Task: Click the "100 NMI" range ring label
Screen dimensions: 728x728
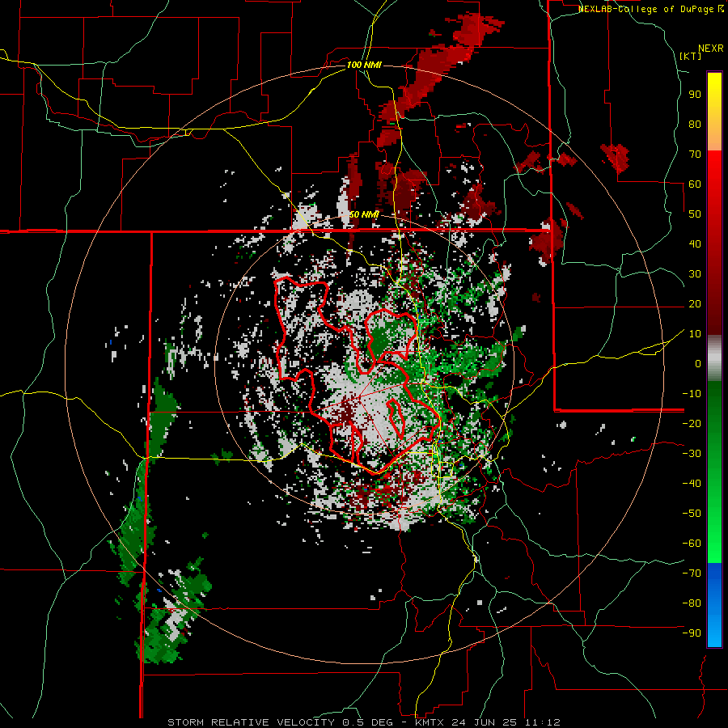Action: point(364,65)
